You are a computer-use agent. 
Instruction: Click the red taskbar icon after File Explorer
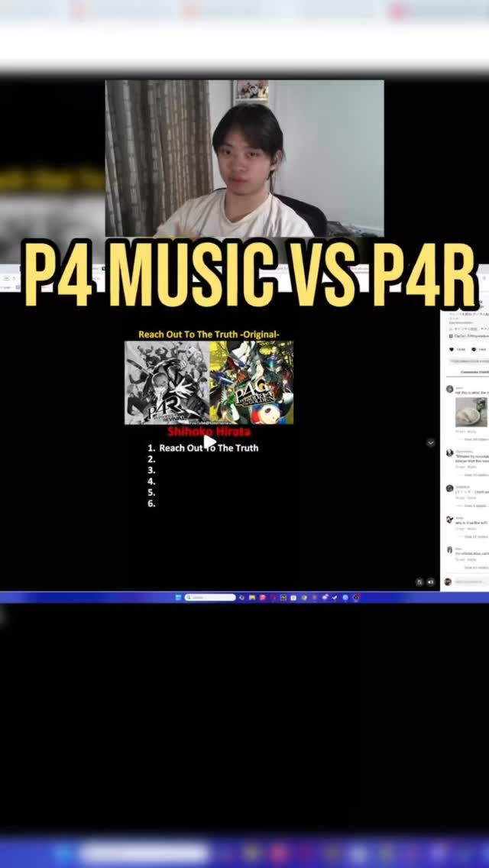263,598
